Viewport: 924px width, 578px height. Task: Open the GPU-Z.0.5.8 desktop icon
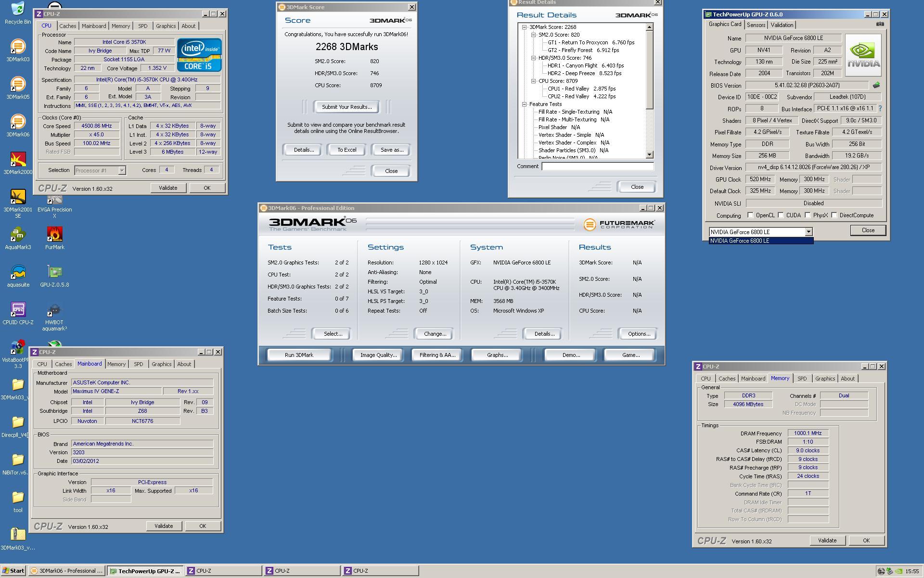tap(54, 276)
